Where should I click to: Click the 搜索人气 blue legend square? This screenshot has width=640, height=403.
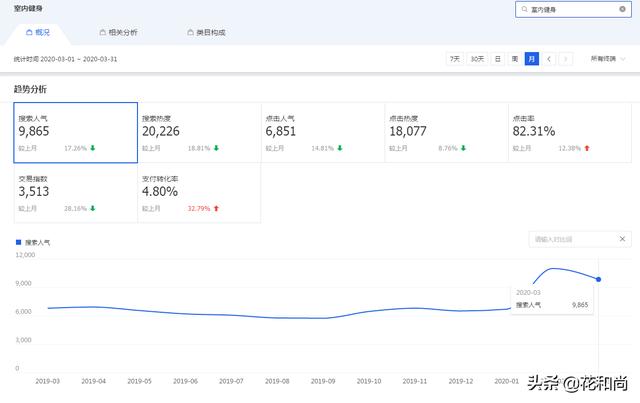click(18, 242)
